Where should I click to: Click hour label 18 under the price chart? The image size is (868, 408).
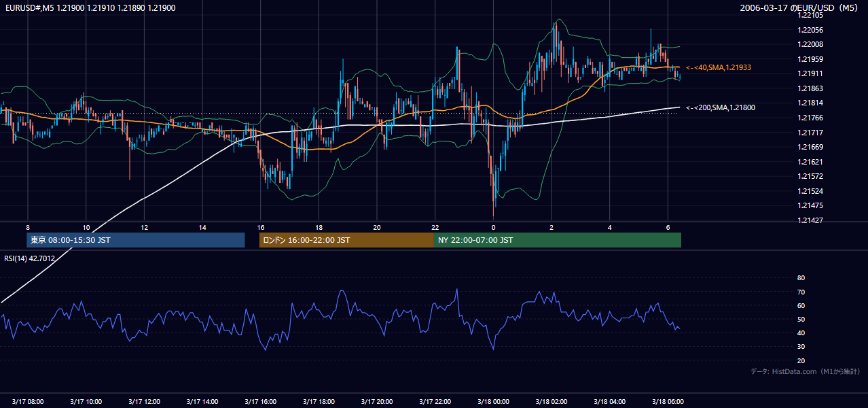pos(319,227)
